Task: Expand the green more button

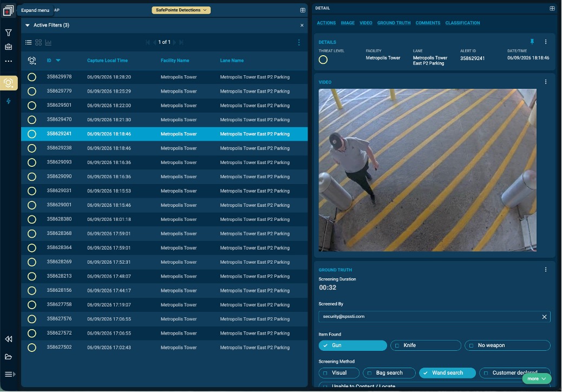Action: [537, 379]
